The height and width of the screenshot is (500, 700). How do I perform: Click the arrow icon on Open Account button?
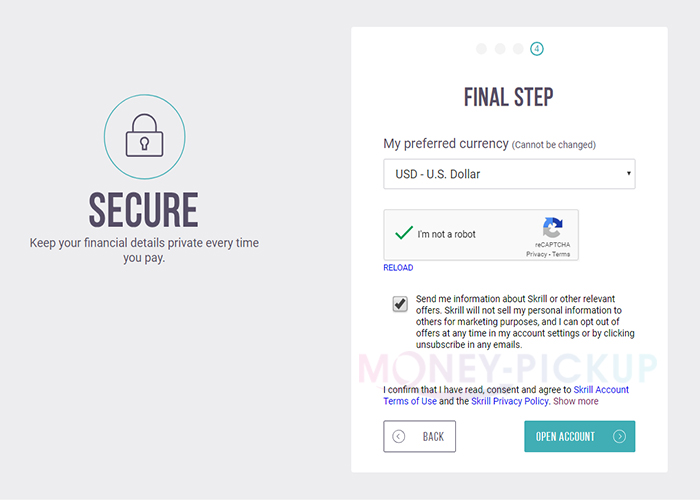tap(619, 437)
